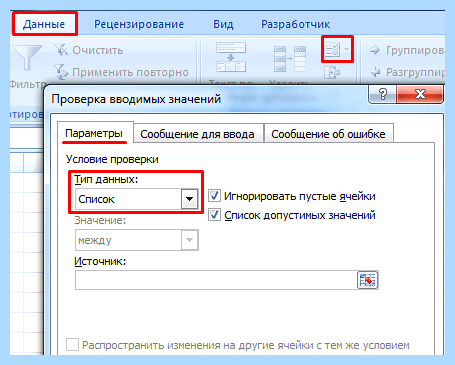The image size is (455, 365).
Task: Click the Источник input field
Action: pyautogui.click(x=216, y=280)
